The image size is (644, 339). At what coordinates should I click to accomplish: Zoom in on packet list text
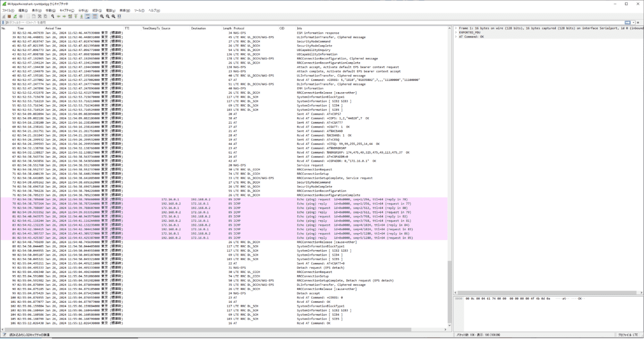[102, 16]
